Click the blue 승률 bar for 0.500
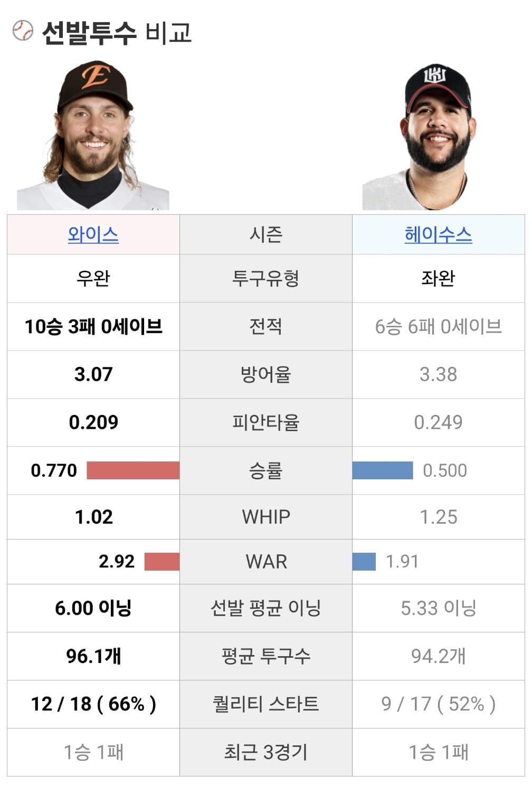This screenshot has width=532, height=795. [383, 470]
